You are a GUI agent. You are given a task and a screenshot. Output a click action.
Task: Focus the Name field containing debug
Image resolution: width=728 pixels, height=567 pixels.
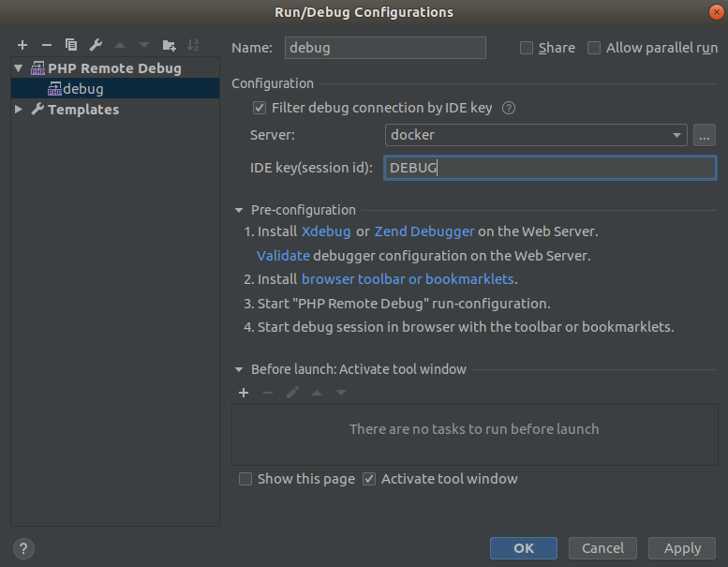(x=385, y=48)
